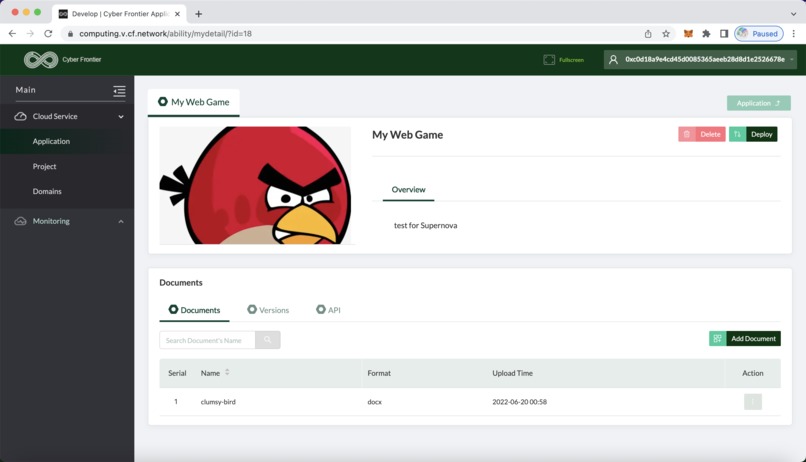Click the Upload Time column header
Screen dimensions: 806x462
(512, 373)
